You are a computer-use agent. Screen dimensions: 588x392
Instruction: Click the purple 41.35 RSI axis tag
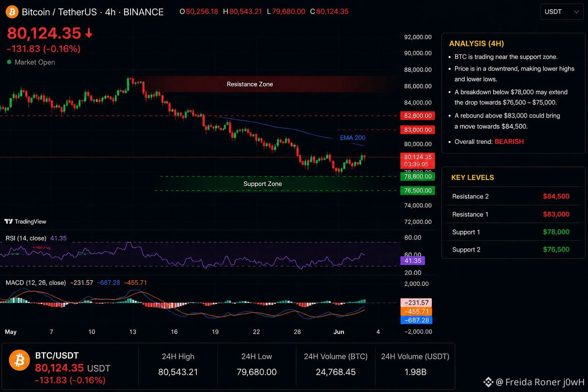[413, 261]
